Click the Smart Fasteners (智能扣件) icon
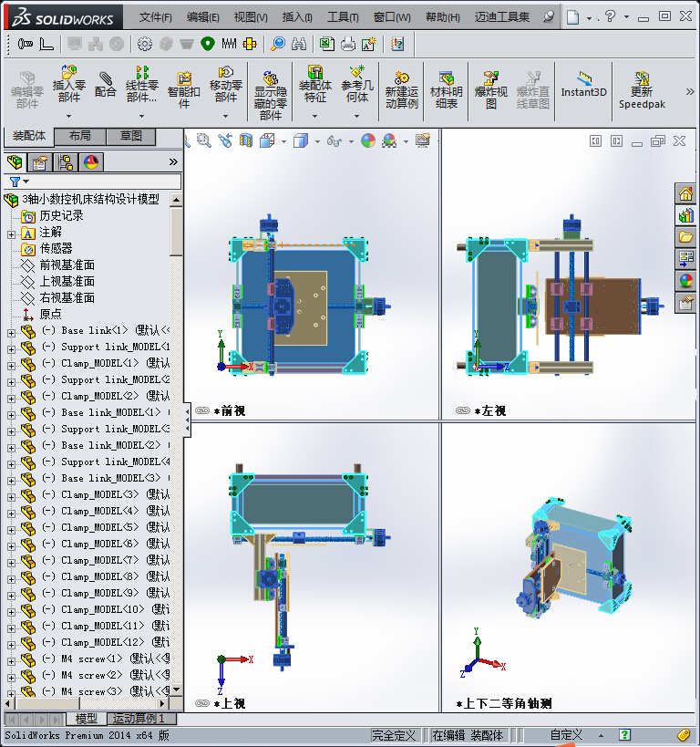The image size is (700, 747). click(x=184, y=90)
